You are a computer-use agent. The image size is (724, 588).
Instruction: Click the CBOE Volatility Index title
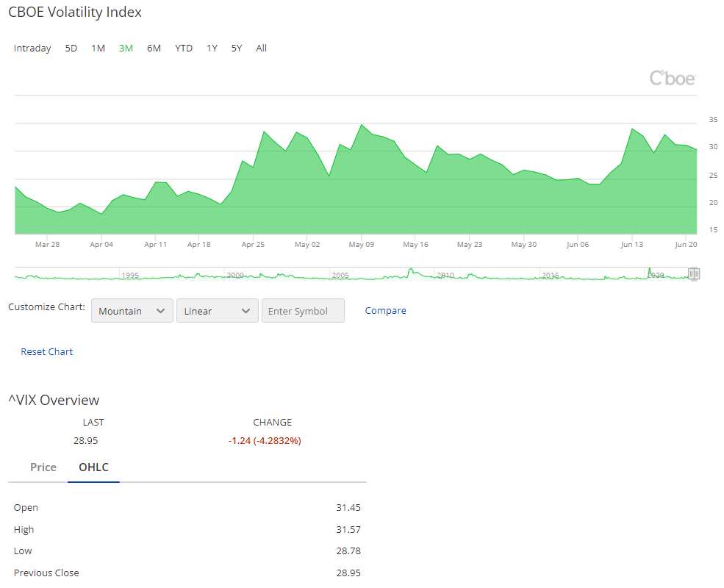(75, 12)
